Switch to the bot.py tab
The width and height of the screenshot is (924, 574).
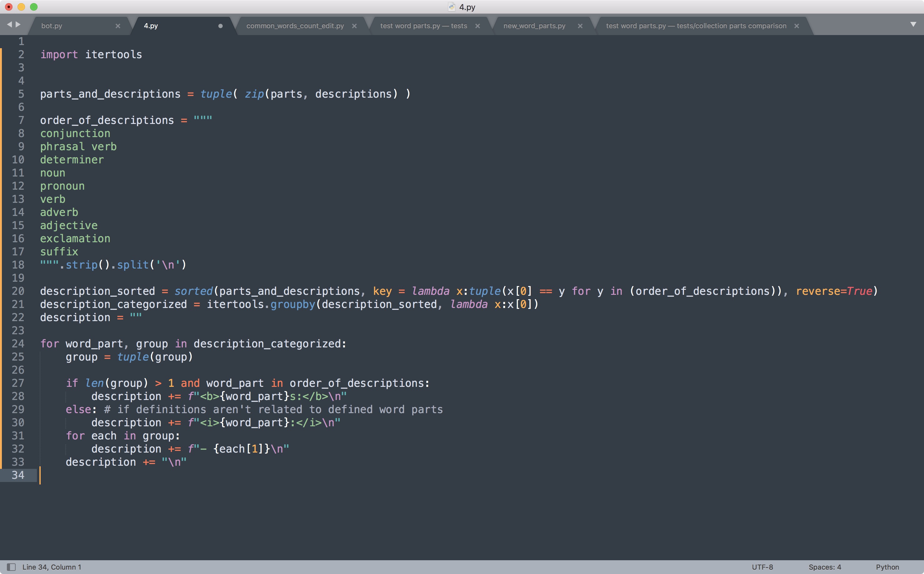(52, 26)
